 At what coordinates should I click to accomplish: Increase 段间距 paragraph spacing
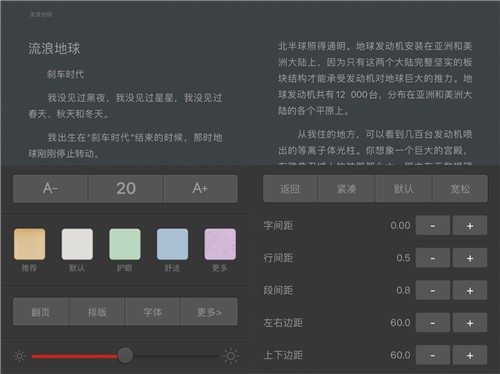click(x=470, y=290)
